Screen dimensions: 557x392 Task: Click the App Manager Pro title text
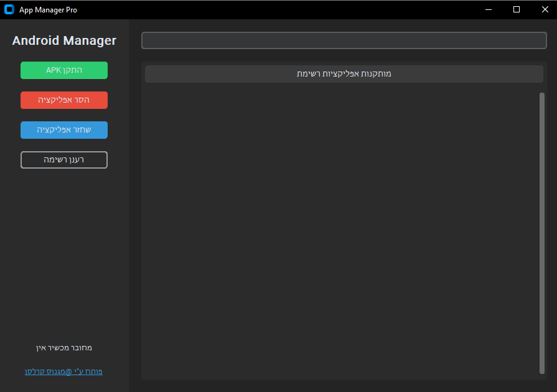(48, 10)
